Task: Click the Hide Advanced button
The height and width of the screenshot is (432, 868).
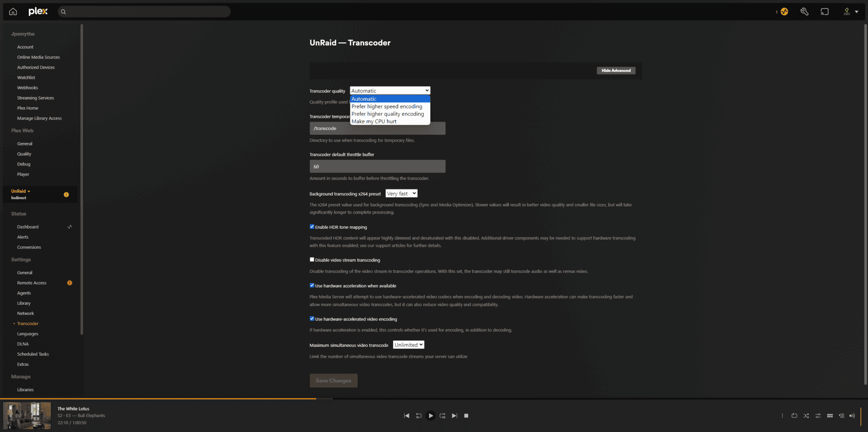Action: (x=616, y=70)
